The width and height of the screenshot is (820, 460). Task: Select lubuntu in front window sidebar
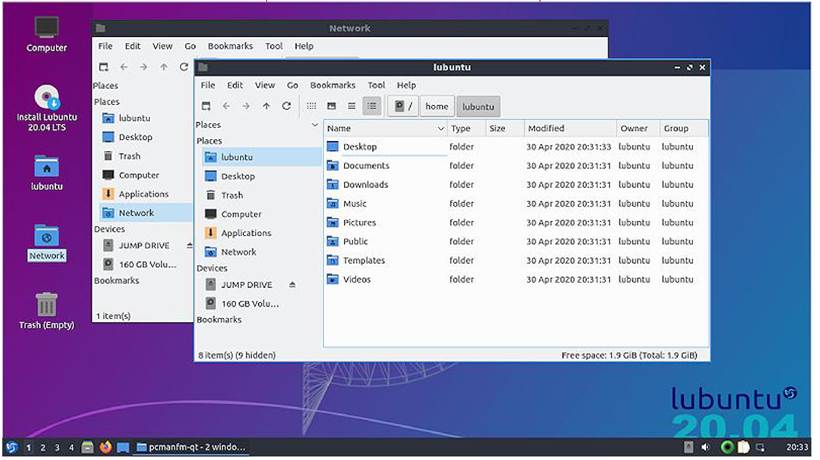tap(261, 157)
